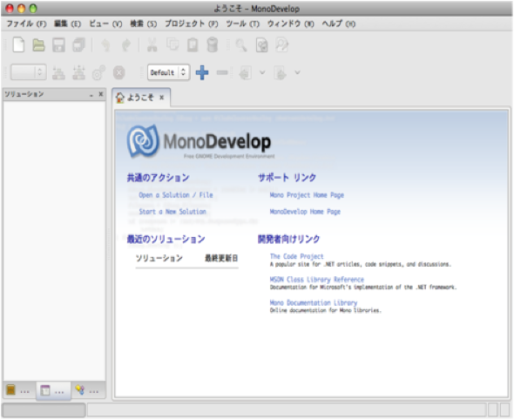Expand the back history dropdown arrow
514x420 pixels.
tap(262, 72)
